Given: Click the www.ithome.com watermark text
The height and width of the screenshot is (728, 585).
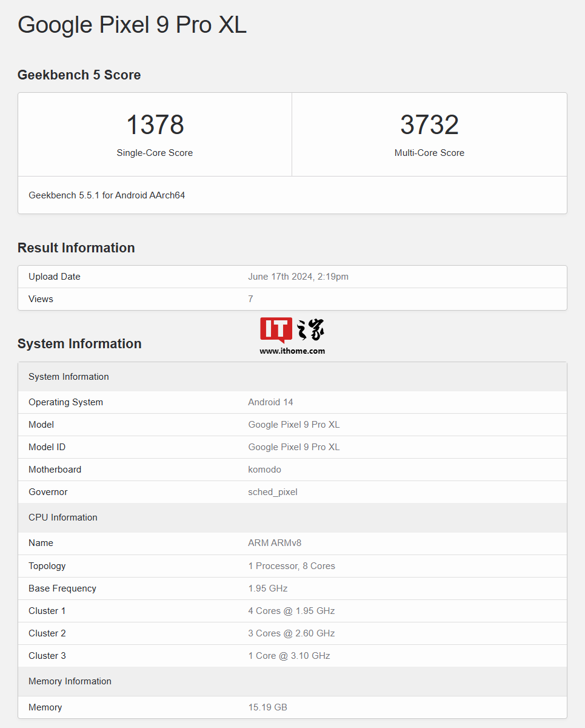Looking at the screenshot, I should coord(292,351).
